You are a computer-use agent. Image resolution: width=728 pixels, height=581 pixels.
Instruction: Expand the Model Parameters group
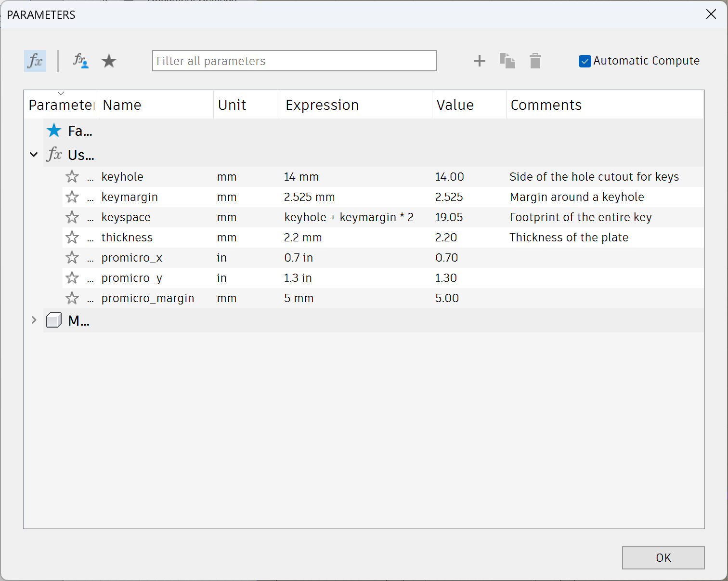tap(34, 320)
